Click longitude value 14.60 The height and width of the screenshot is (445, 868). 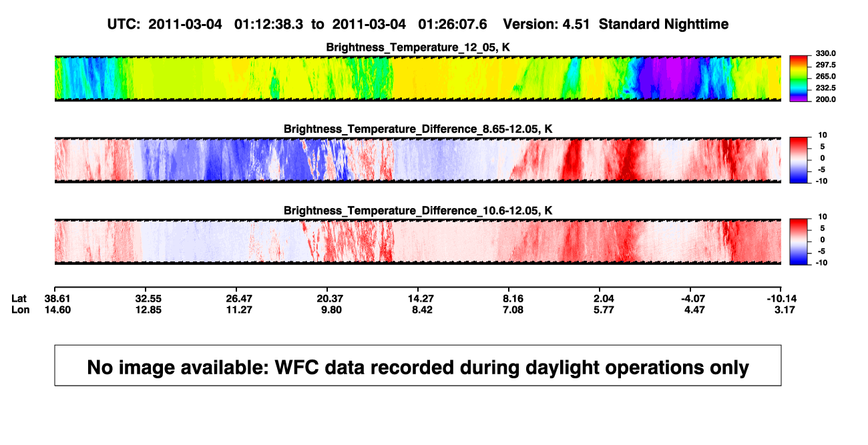(x=57, y=310)
